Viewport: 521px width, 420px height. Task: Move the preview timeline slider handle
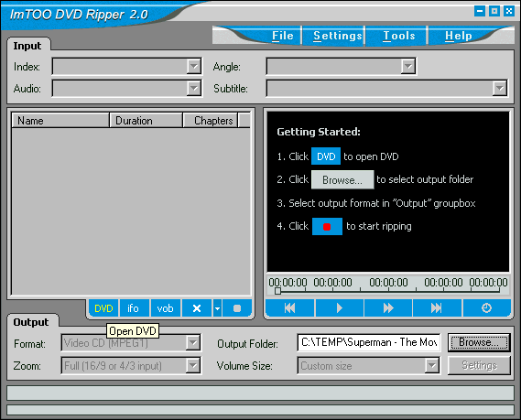[x=277, y=291]
